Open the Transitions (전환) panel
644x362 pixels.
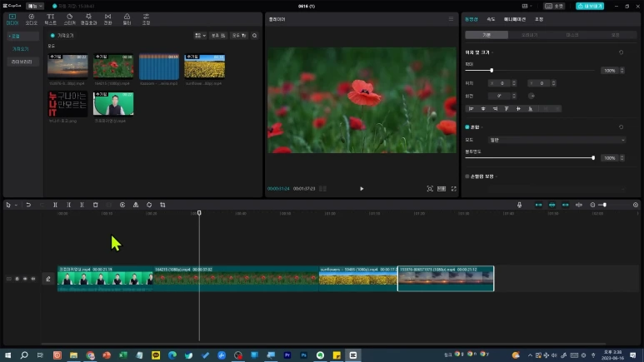click(107, 18)
